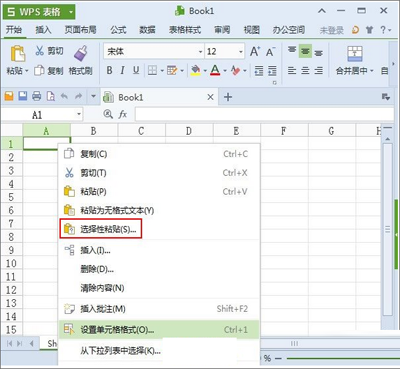Open the Insert ribbon tab
The width and height of the screenshot is (400, 369).
(x=43, y=30)
